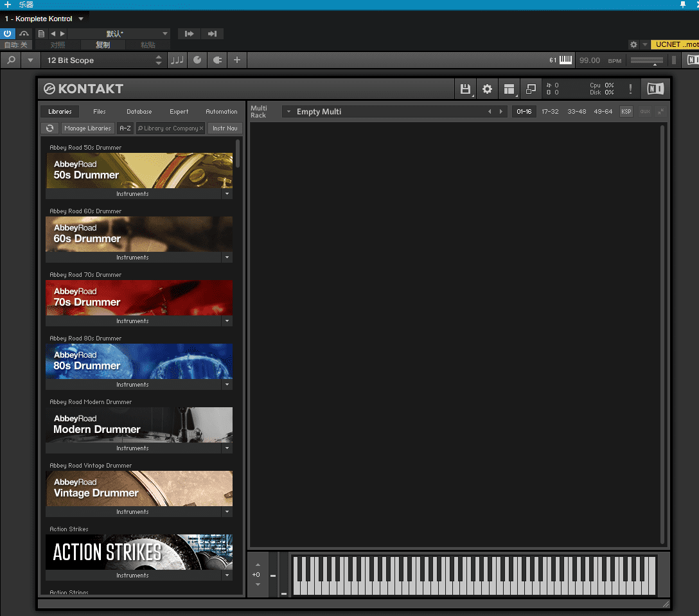Open Kontakt workspace layout menu
Viewport: 699px width, 616px height.
[509, 89]
